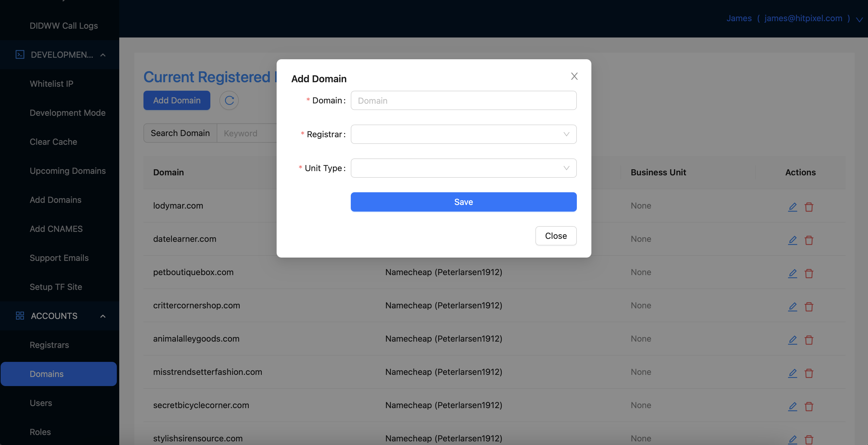This screenshot has width=868, height=445.
Task: Click the Save button in Add Domain
Action: 463,202
